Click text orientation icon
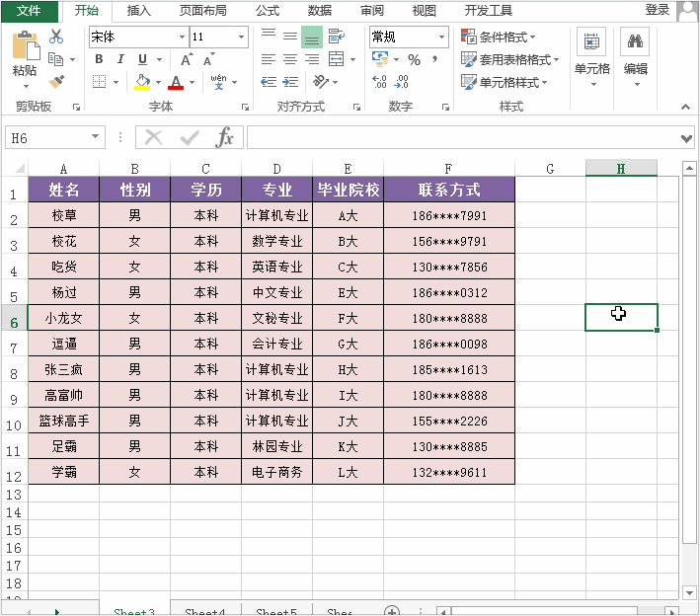 (x=321, y=82)
